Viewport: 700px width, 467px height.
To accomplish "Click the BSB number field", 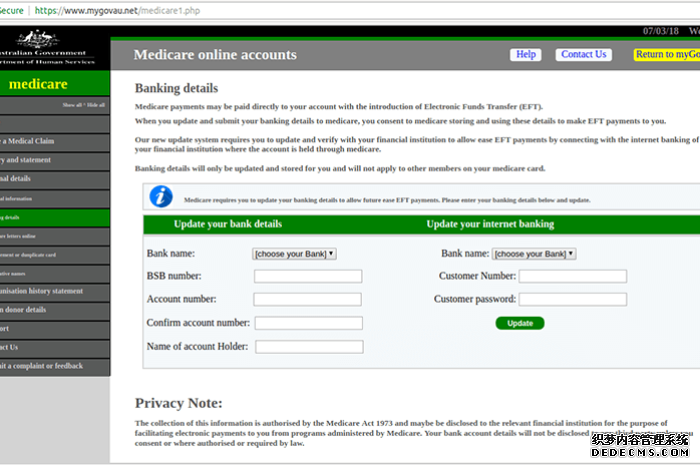I will [308, 276].
